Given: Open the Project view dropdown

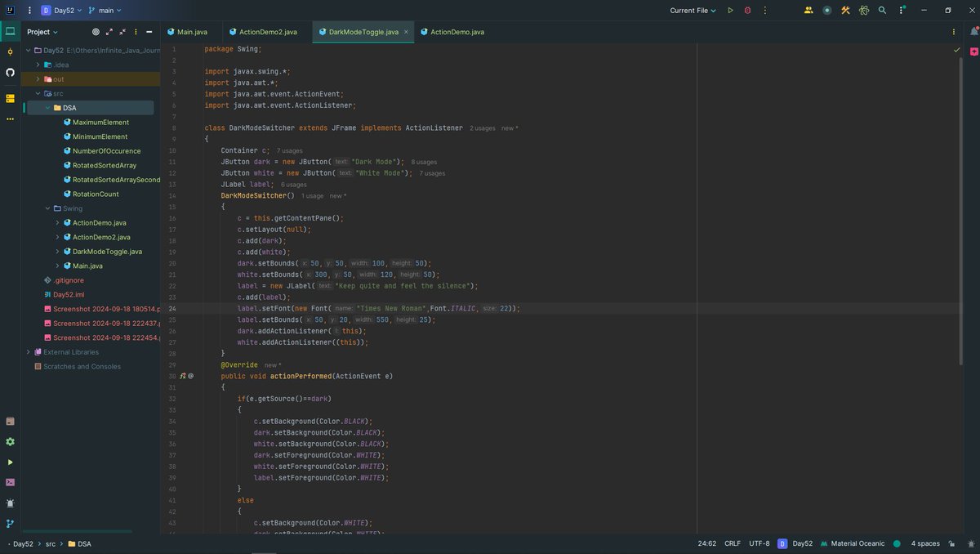Looking at the screenshot, I should tap(42, 32).
